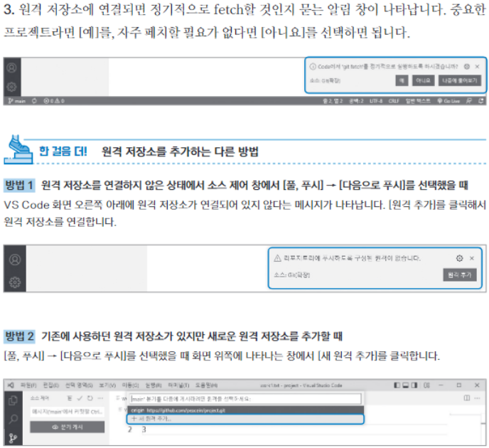The image size is (489, 448).
Task: Click 예 on the git fetch prompt
Action: tap(402, 80)
